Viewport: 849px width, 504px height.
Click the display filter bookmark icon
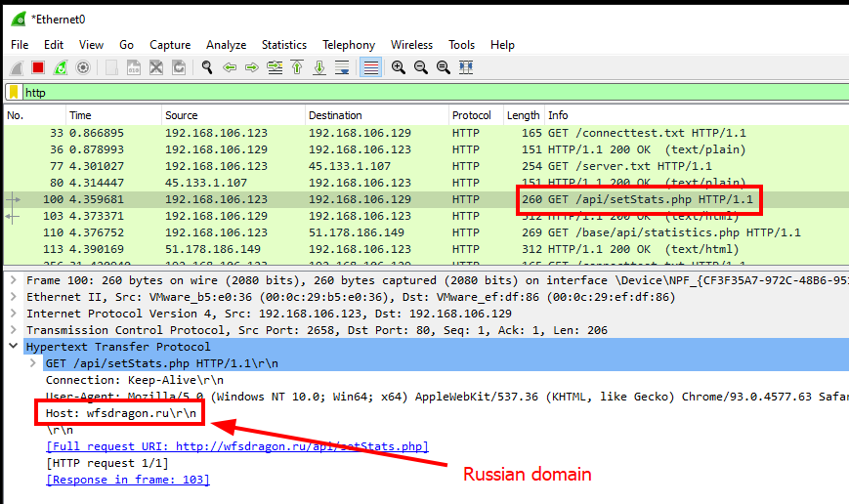pos(14,93)
